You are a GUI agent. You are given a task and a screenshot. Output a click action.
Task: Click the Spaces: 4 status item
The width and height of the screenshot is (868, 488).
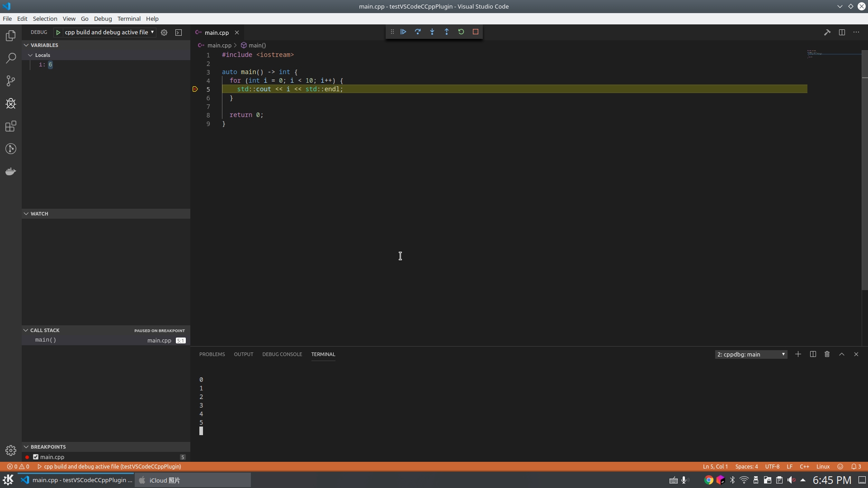click(x=746, y=467)
